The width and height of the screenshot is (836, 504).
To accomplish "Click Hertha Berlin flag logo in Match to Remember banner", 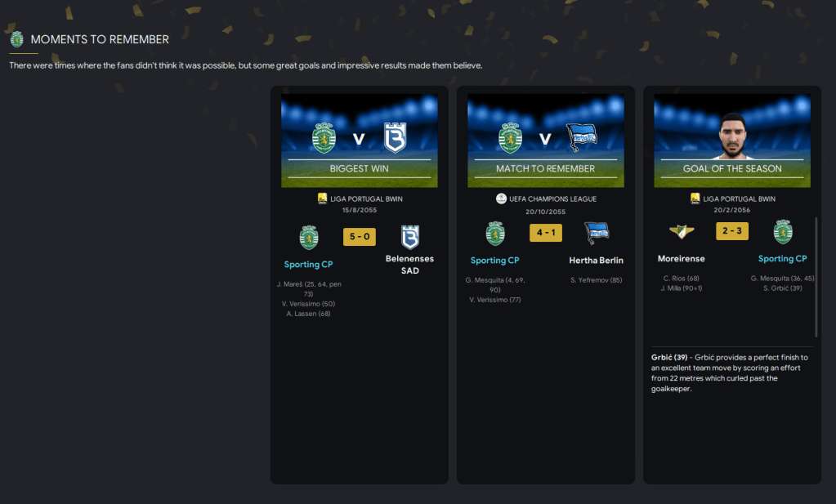I will pyautogui.click(x=582, y=137).
